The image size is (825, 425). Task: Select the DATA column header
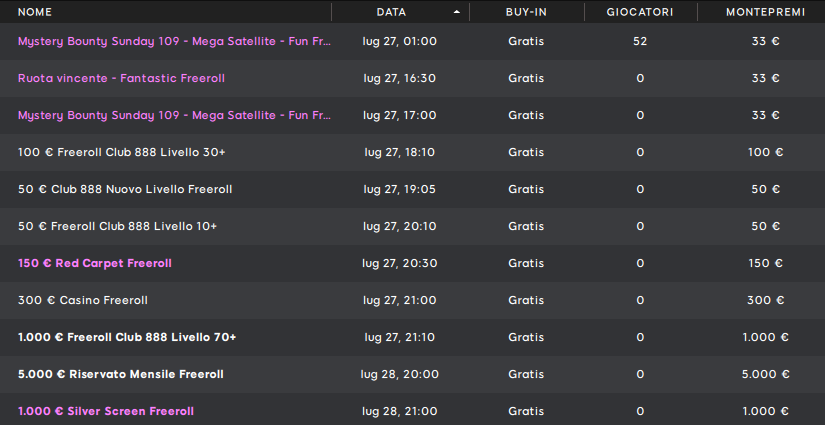[391, 12]
